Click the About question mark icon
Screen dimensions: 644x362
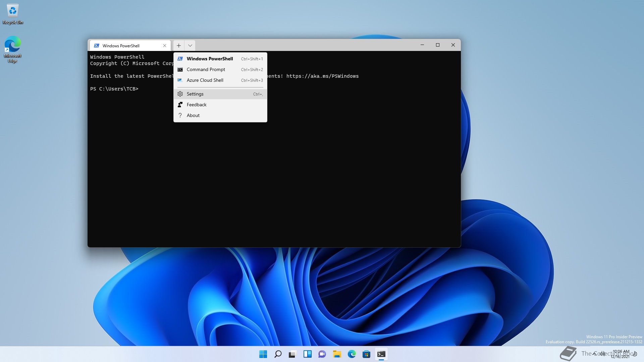pos(180,115)
